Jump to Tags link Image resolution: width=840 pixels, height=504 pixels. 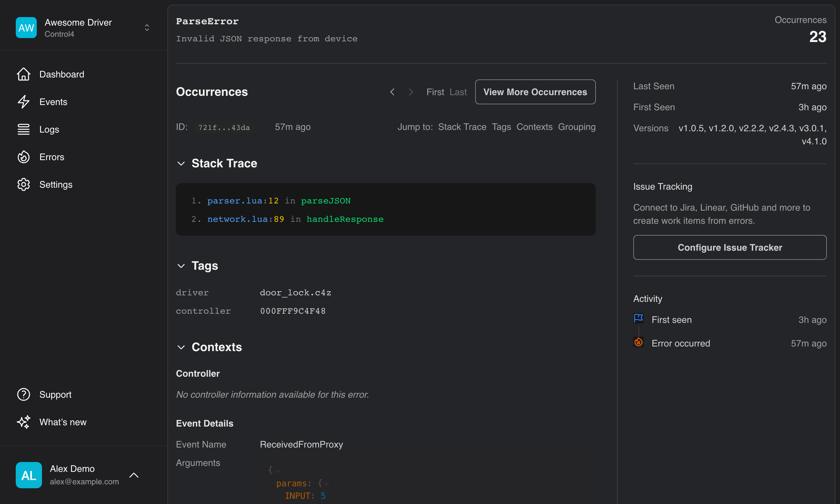501,127
